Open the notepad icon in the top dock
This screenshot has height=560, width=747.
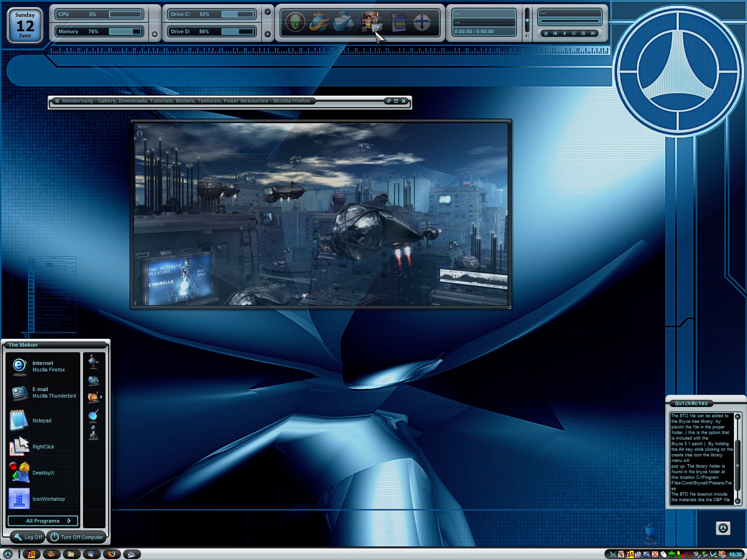398,22
